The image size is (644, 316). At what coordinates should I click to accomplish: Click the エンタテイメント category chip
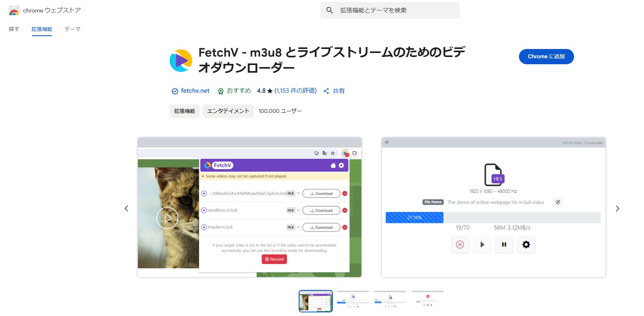[228, 111]
